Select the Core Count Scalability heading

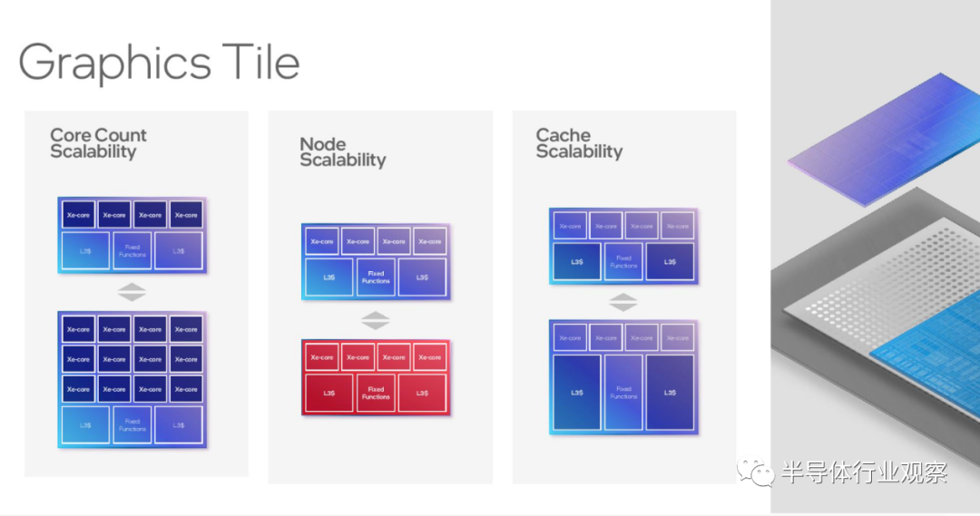(98, 143)
